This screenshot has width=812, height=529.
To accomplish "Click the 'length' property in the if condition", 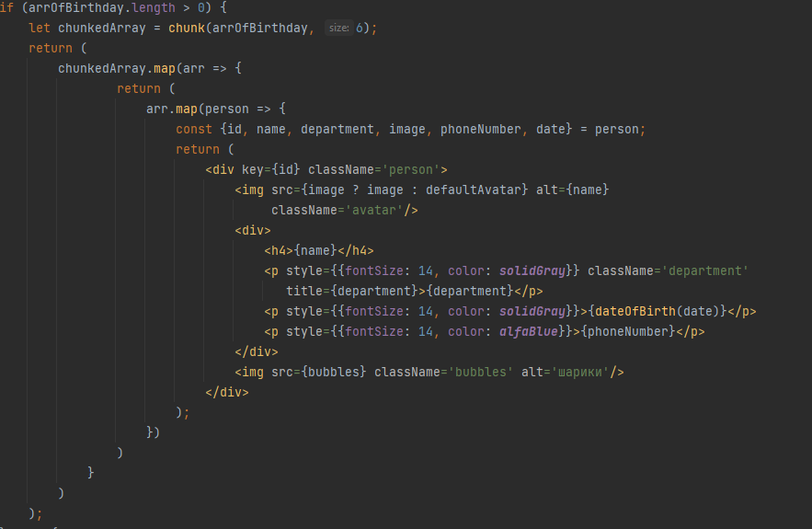I will click(x=154, y=7).
